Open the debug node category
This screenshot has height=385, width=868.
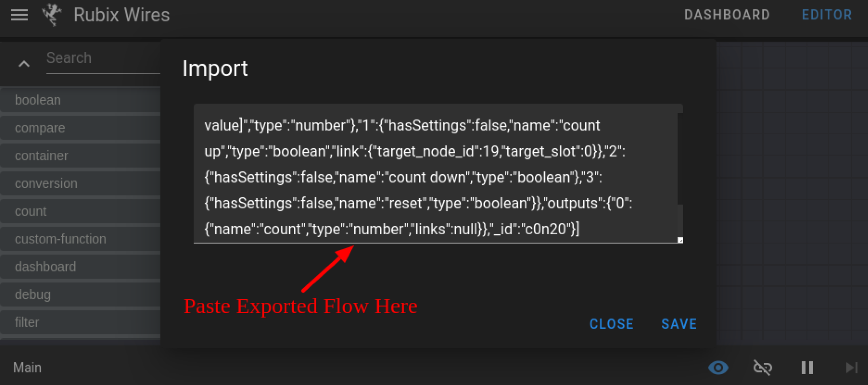click(80, 295)
